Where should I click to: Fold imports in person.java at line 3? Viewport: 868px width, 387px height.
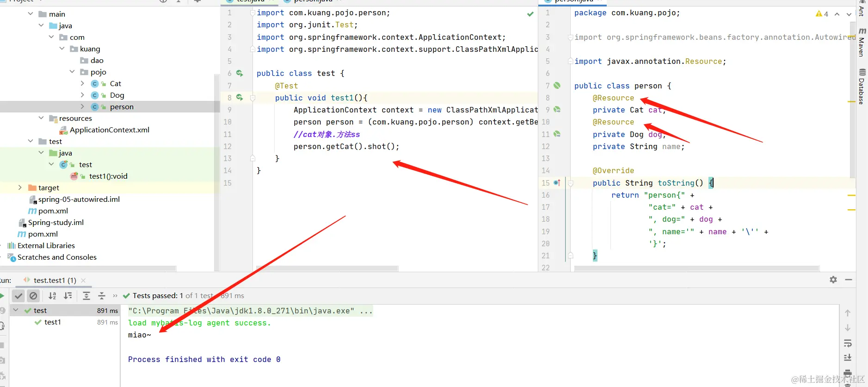(x=571, y=37)
